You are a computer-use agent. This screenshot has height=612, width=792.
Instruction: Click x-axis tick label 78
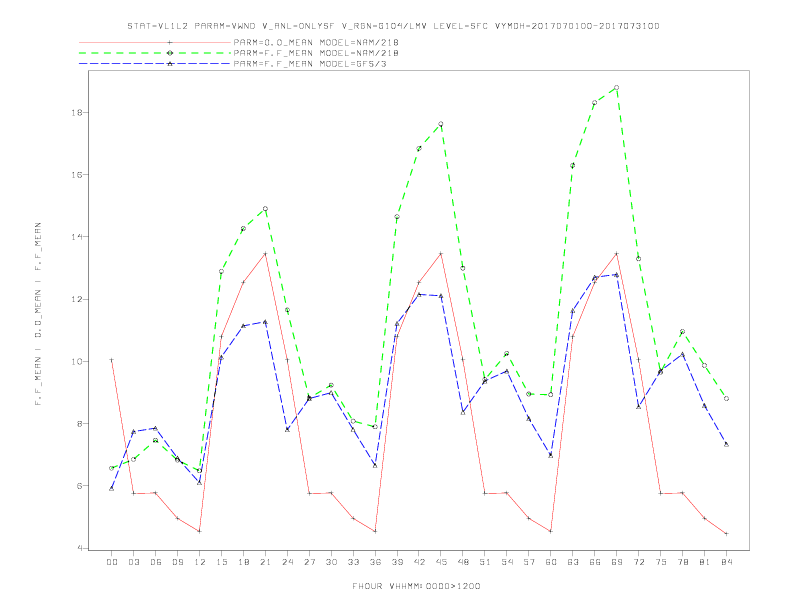point(682,562)
